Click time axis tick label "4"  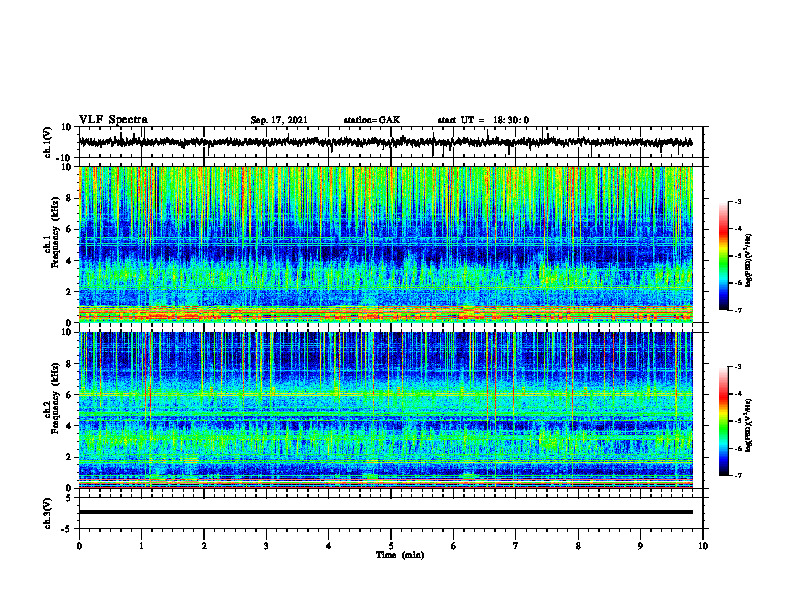click(x=329, y=546)
